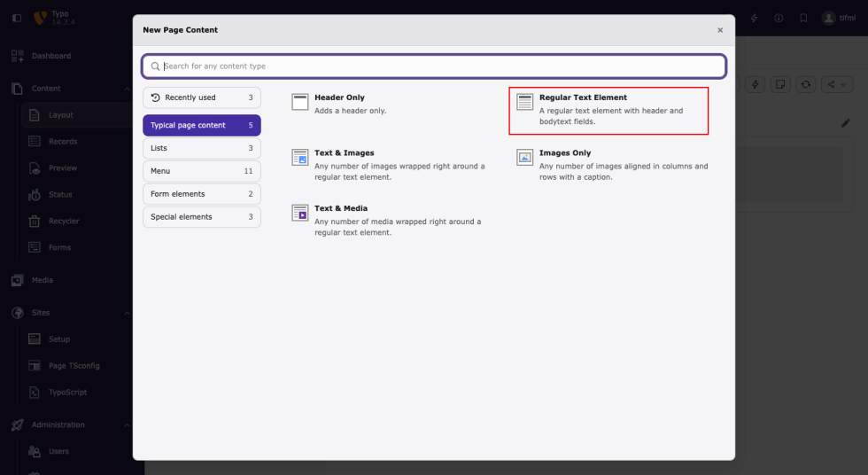Click the Text & Media icon
This screenshot has height=475, width=868.
300,213
